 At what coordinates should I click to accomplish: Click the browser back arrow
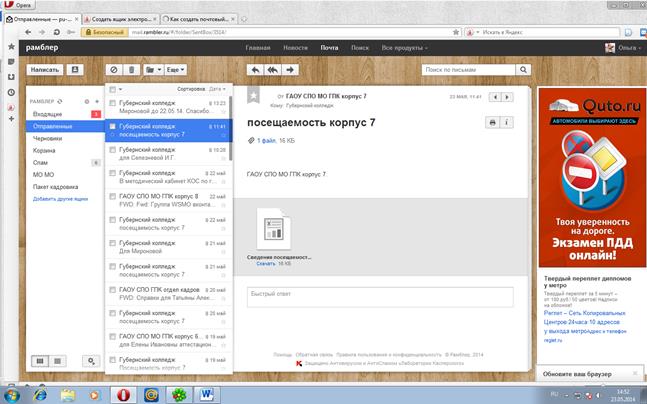[x=28, y=32]
